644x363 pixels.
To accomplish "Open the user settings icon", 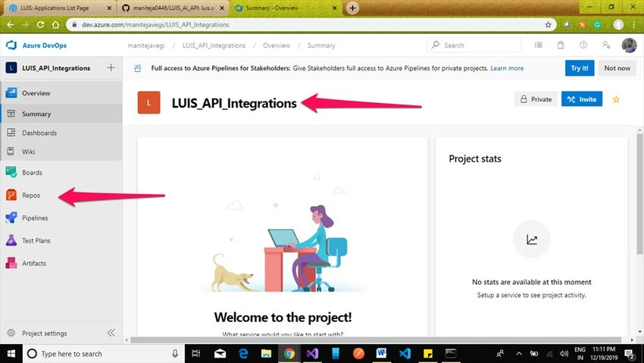I will click(x=606, y=45).
